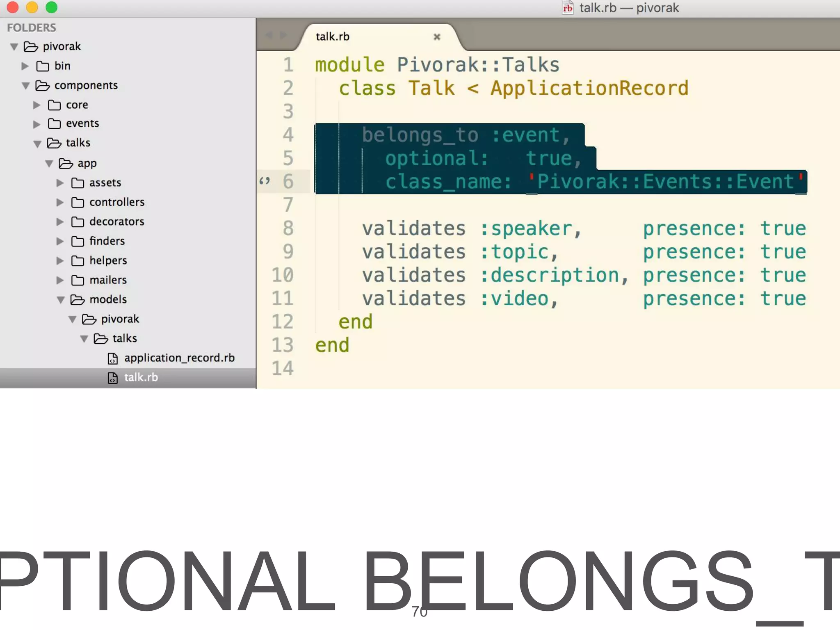Expand the assets folder arrow
Image resolution: width=840 pixels, height=630 pixels.
[60, 183]
